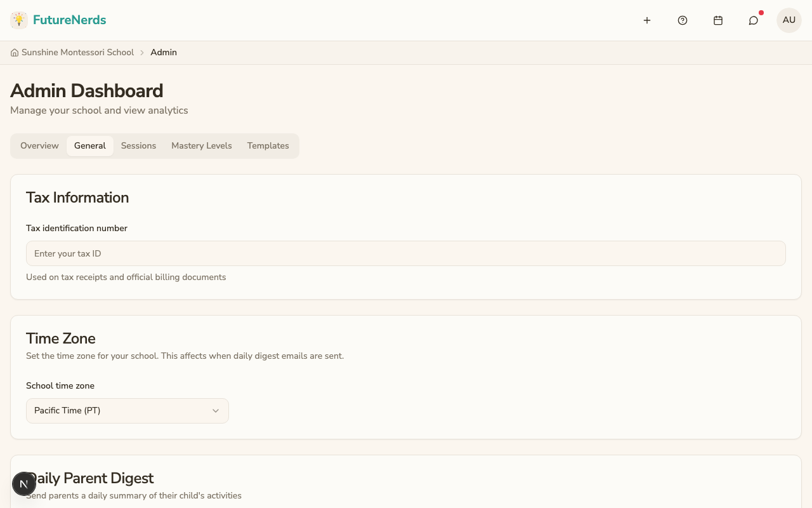
Task: Focus the tax ID input field
Action: tap(406, 253)
